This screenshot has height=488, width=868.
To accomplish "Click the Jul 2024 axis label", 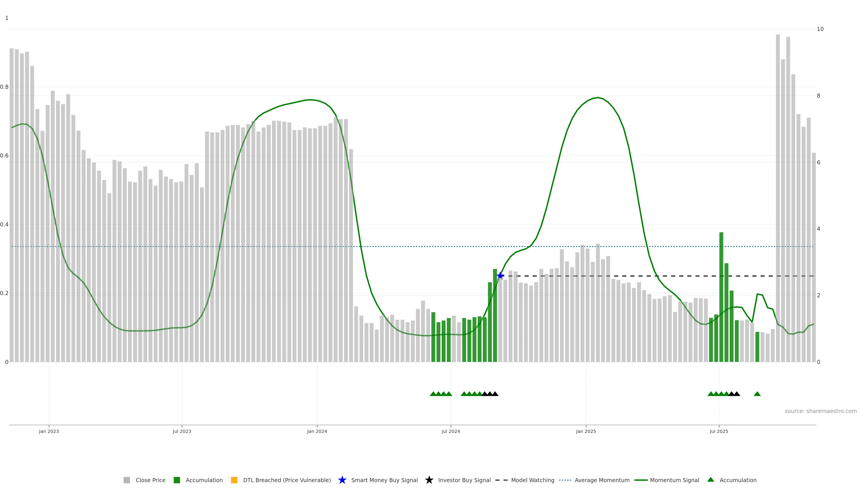I will tap(451, 431).
